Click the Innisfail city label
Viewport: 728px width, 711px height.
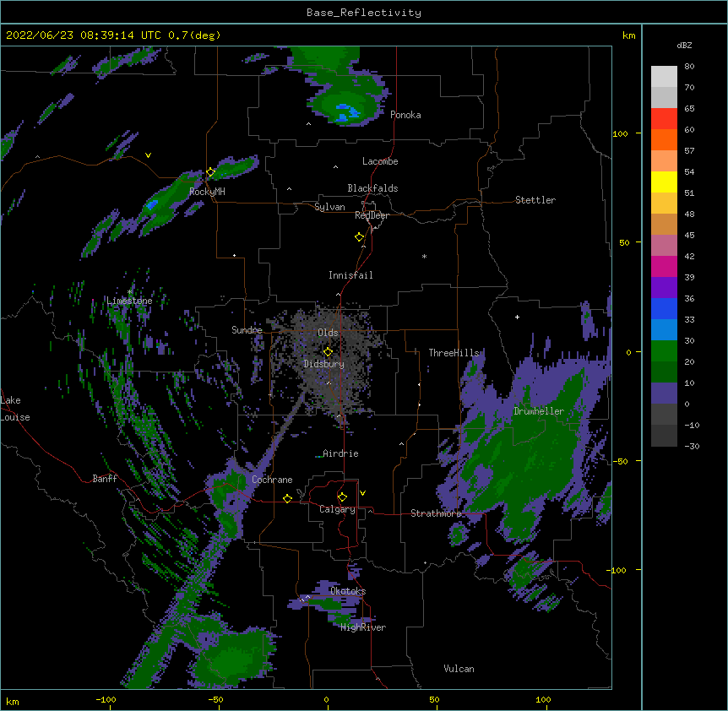coord(350,275)
